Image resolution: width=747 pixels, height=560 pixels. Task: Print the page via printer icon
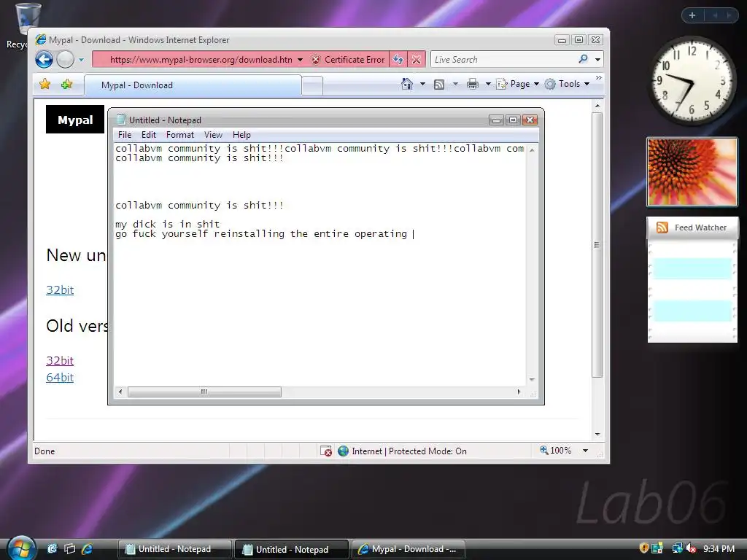click(473, 85)
